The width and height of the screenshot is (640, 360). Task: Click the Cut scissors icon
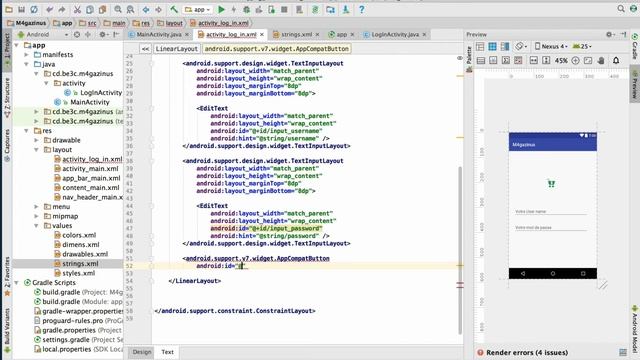tap(77, 9)
